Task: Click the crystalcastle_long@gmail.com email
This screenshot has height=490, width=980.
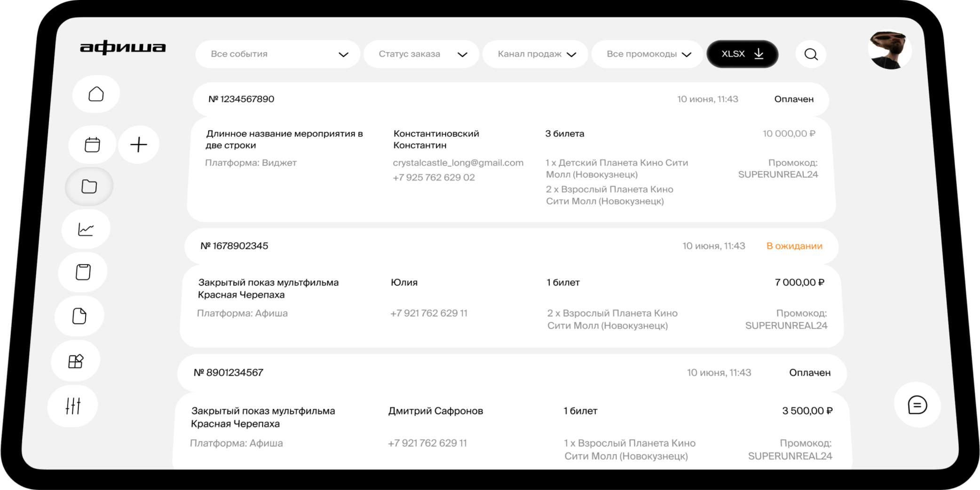Action: 458,163
